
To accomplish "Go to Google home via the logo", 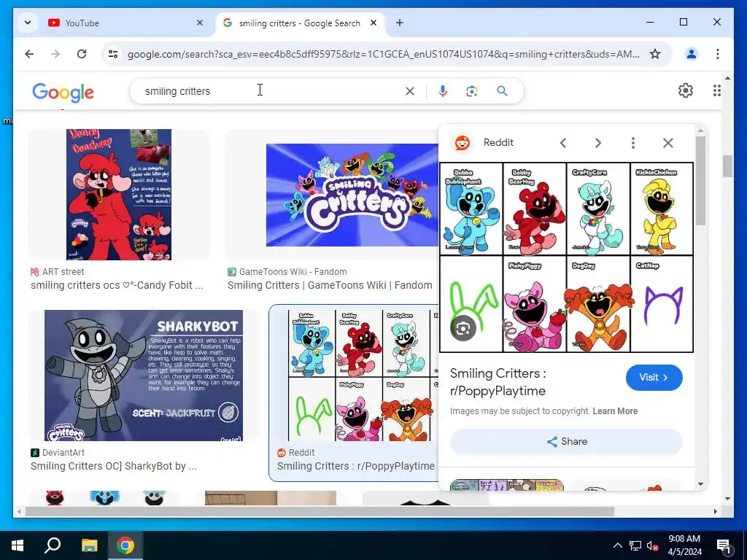I will tap(63, 92).
